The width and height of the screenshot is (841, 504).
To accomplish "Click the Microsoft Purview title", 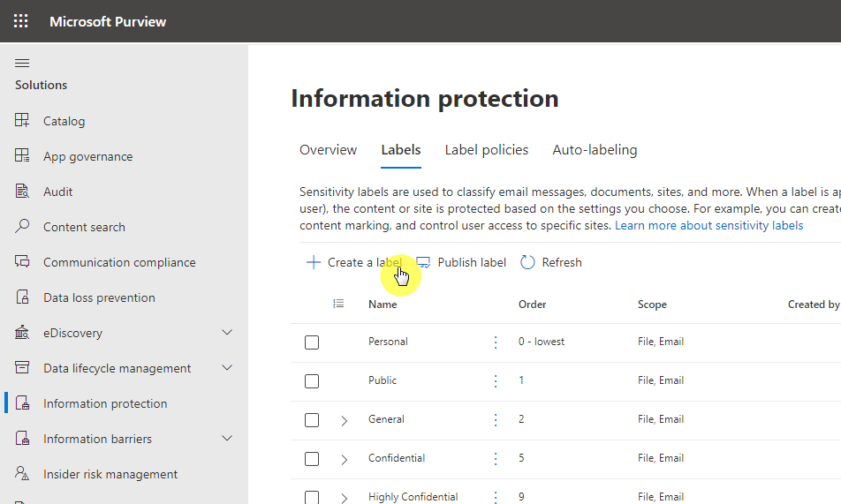I will tap(108, 21).
